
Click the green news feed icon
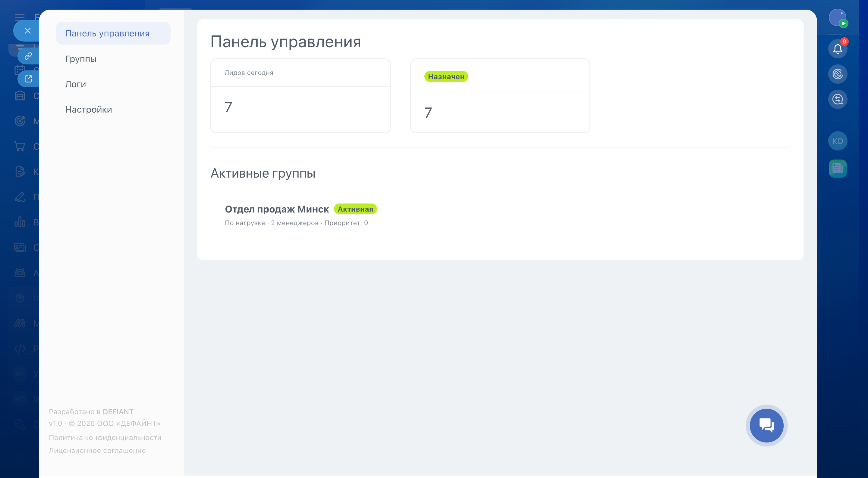click(837, 168)
